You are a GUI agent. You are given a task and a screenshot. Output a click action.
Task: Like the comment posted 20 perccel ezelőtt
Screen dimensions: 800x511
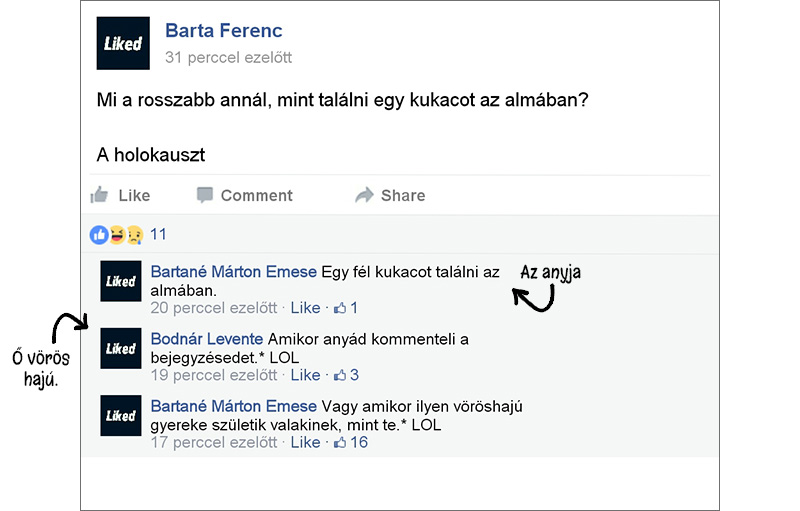[x=305, y=308]
